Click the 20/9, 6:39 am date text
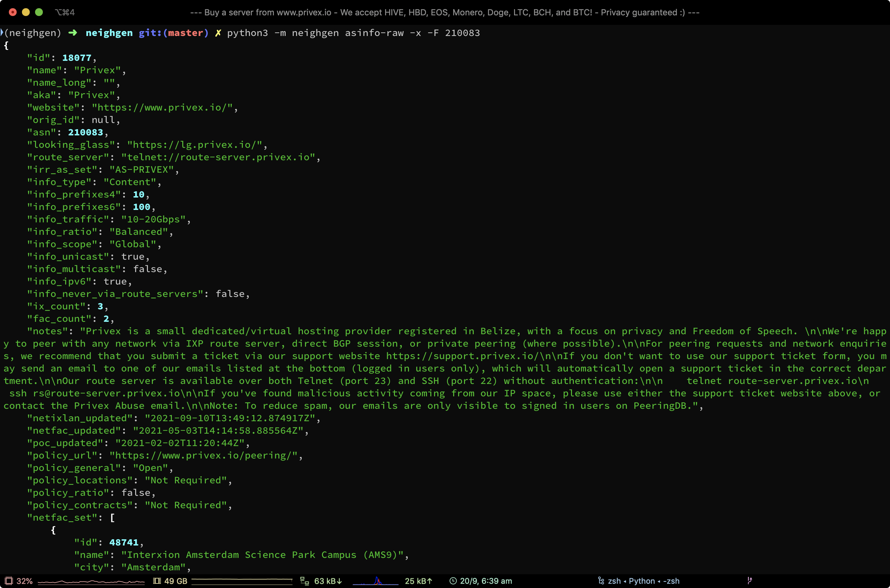The height and width of the screenshot is (588, 890). click(x=486, y=581)
